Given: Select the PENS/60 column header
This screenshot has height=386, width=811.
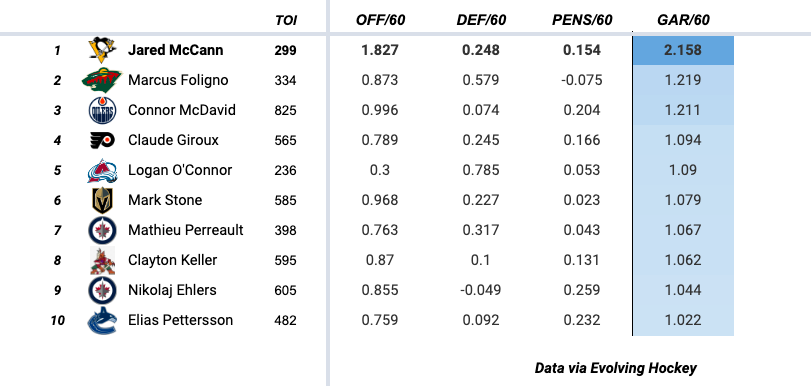Looking at the screenshot, I should (582, 20).
